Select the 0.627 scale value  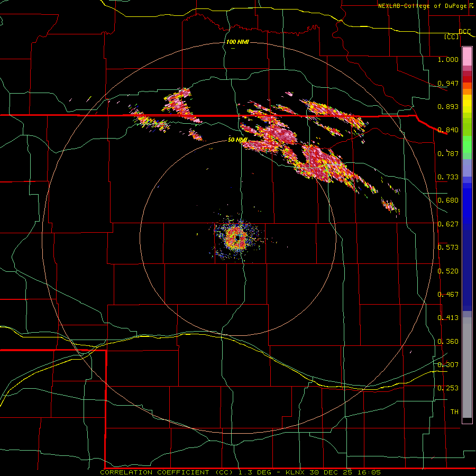[x=448, y=224]
